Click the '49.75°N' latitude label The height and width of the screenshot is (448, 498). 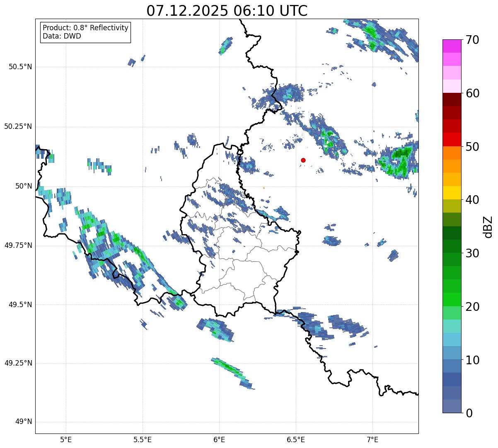coord(18,245)
